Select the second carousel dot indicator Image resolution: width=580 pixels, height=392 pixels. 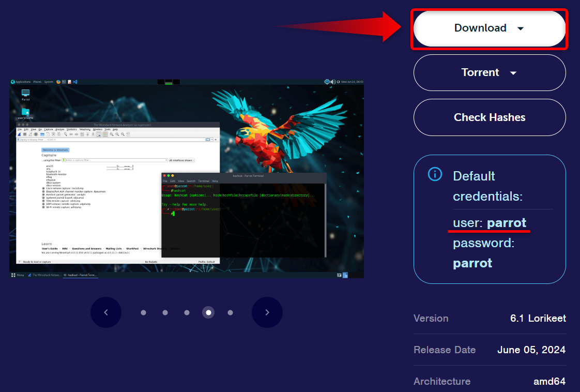coord(165,313)
